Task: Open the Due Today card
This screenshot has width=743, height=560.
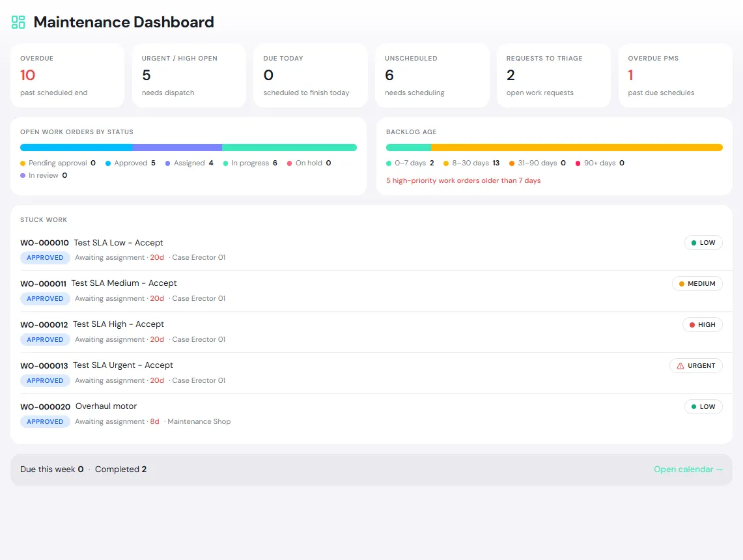Action: (311, 76)
